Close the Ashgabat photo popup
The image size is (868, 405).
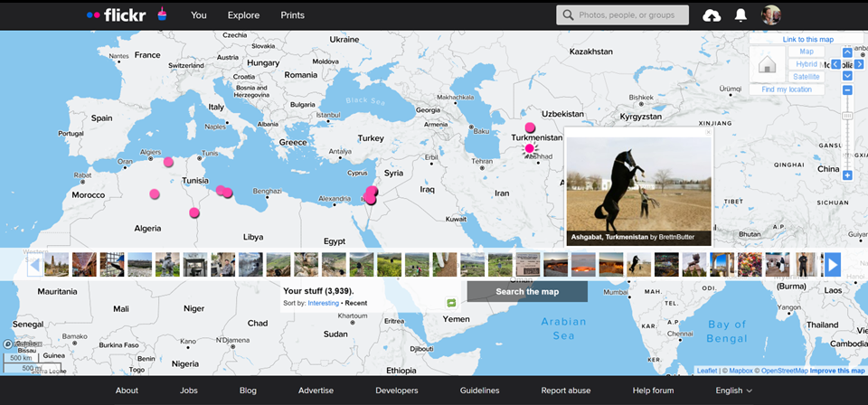pos(708,133)
